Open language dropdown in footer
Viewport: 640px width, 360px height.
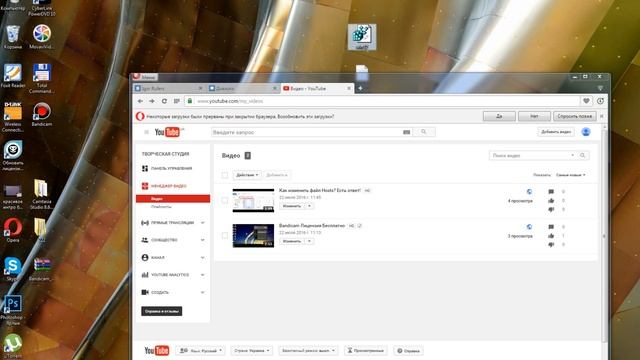(200, 351)
